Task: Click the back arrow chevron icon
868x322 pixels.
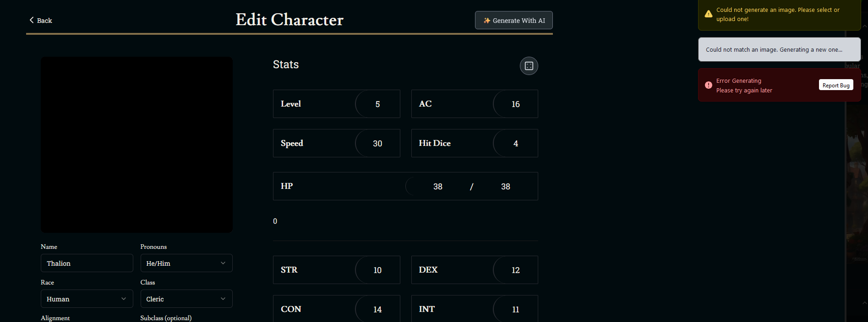Action: pos(32,20)
